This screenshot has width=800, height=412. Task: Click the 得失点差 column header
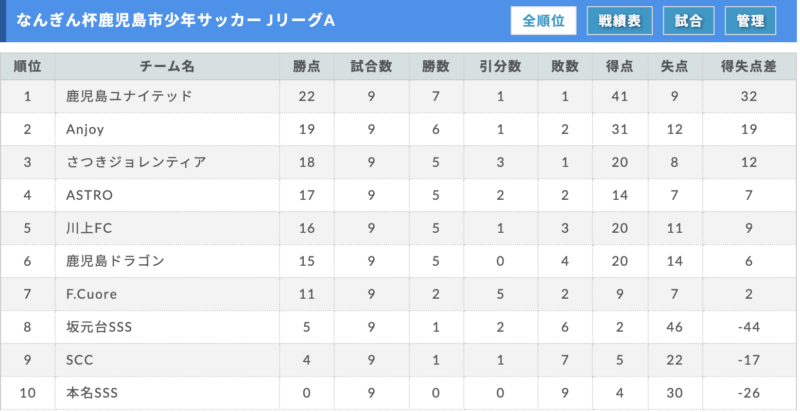[x=748, y=66]
